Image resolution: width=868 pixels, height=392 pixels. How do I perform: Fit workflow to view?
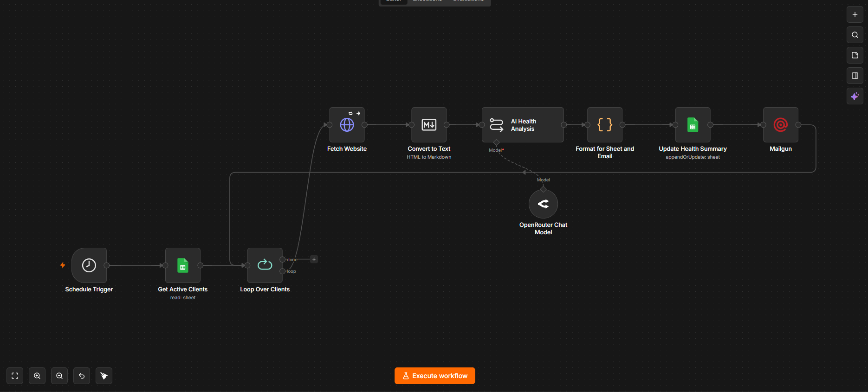pos(15,376)
